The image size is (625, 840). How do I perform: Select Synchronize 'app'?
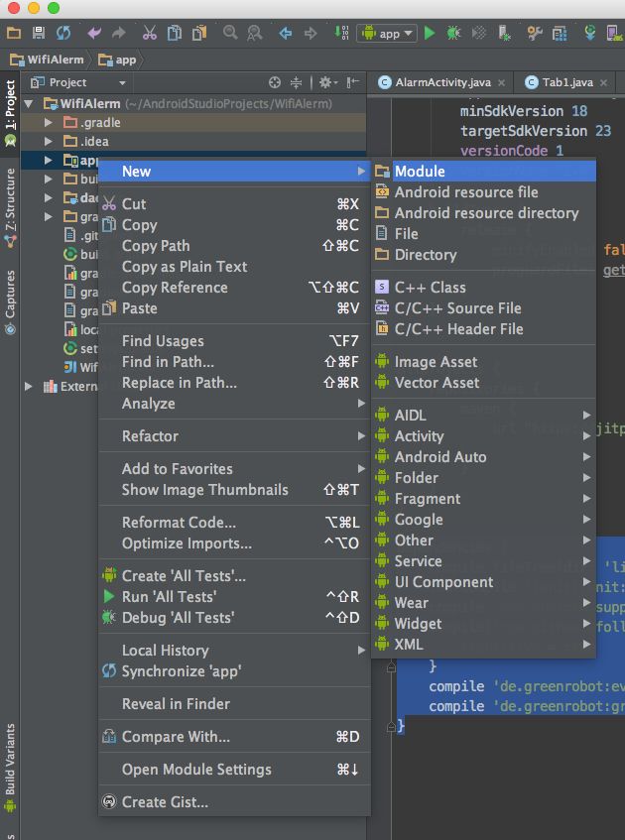[x=235, y=671]
